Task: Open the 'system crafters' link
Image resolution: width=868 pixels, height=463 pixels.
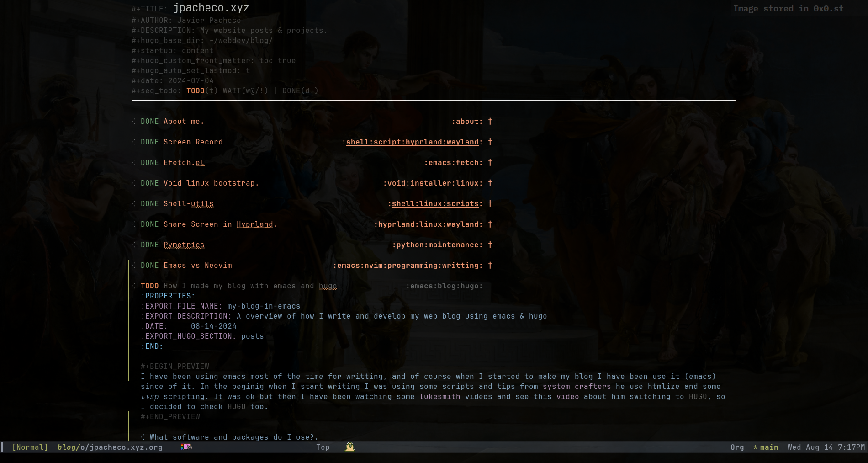Action: (x=577, y=387)
